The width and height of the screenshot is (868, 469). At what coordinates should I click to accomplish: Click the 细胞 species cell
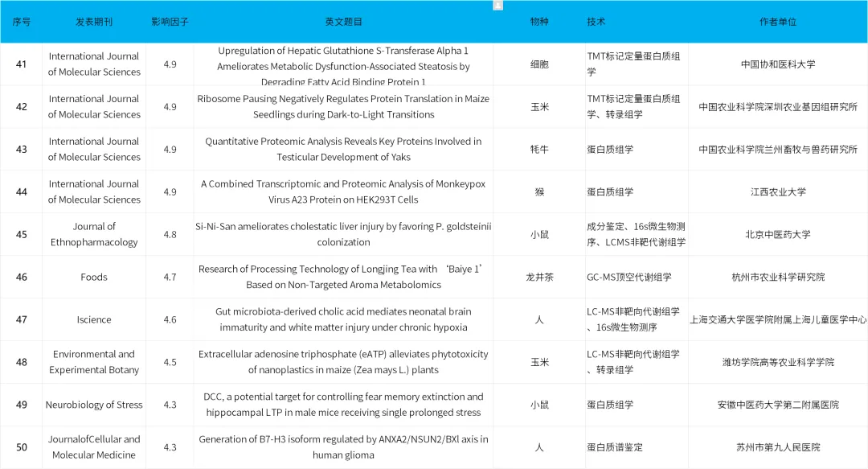539,64
